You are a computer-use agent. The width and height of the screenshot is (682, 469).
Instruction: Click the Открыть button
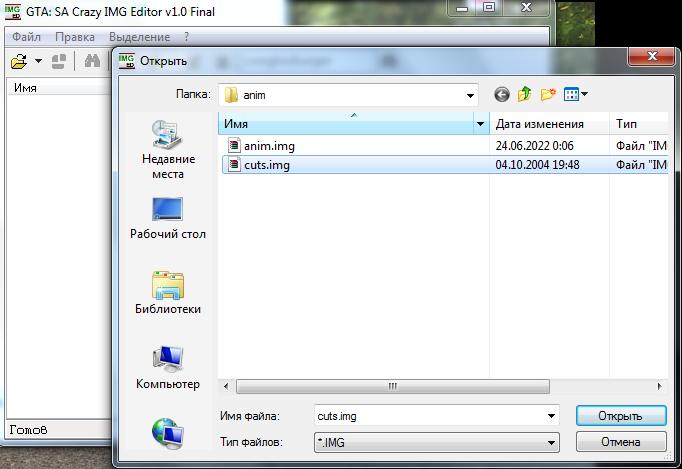click(621, 416)
